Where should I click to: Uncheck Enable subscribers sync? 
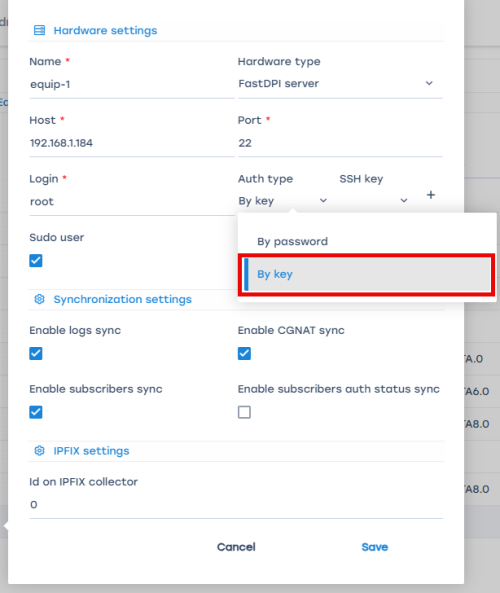pyautogui.click(x=36, y=412)
